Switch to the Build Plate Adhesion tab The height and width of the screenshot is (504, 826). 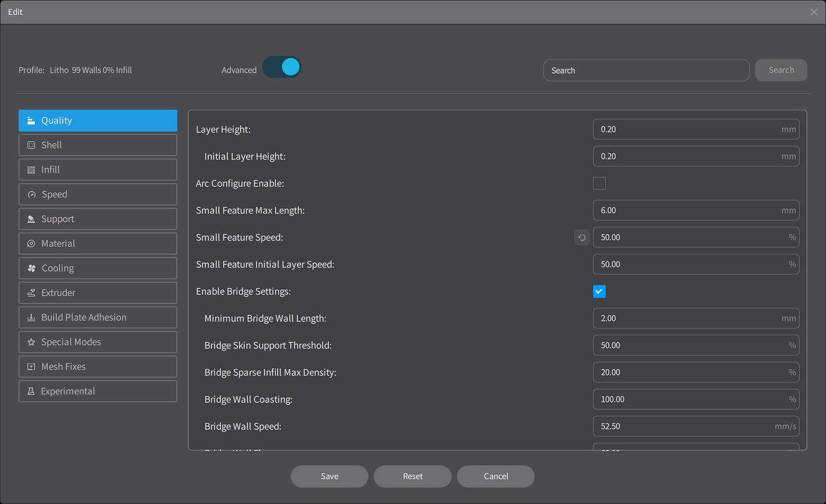(98, 317)
